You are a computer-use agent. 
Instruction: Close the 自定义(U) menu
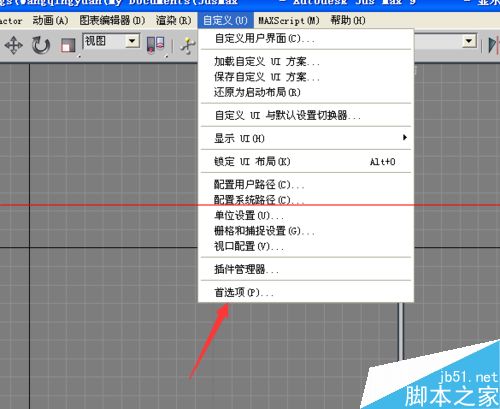(x=225, y=21)
